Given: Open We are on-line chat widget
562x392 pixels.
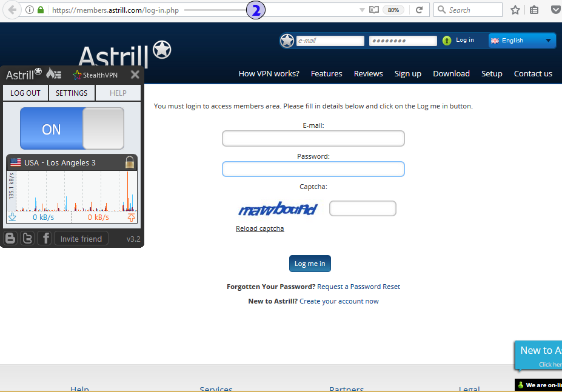Looking at the screenshot, I should point(538,385).
